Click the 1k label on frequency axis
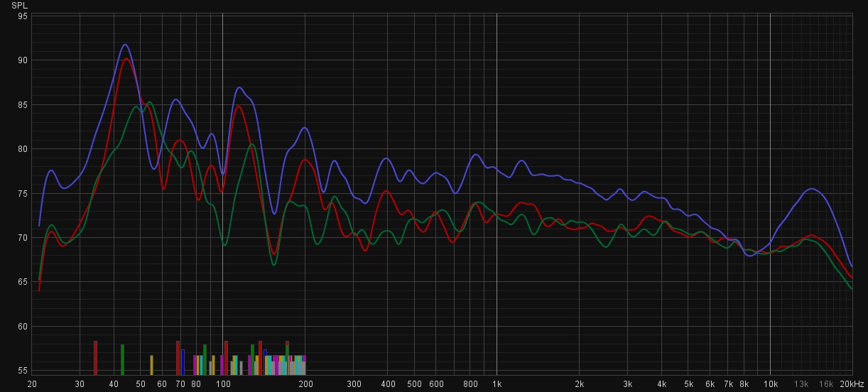Image resolution: width=868 pixels, height=392 pixels. (x=497, y=383)
